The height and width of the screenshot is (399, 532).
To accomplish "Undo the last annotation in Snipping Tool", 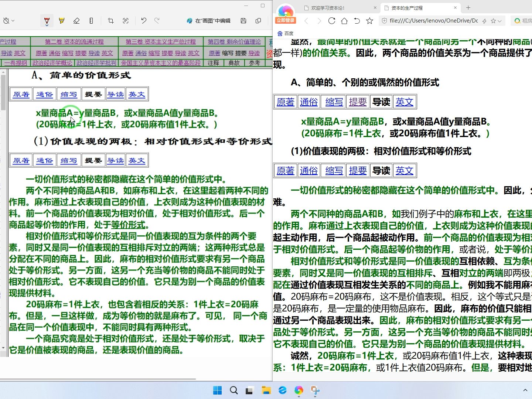I will [144, 21].
